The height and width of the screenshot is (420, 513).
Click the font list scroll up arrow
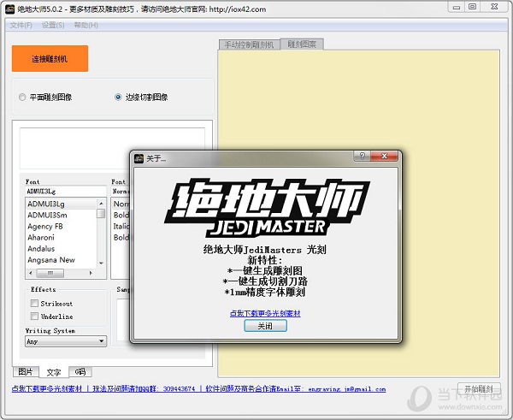pos(102,204)
